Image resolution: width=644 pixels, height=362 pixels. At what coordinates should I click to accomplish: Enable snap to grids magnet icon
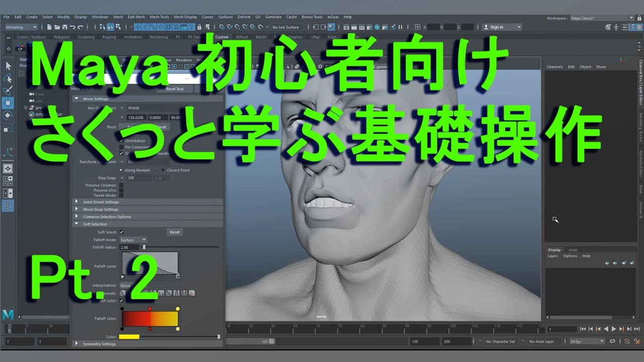coord(221,27)
